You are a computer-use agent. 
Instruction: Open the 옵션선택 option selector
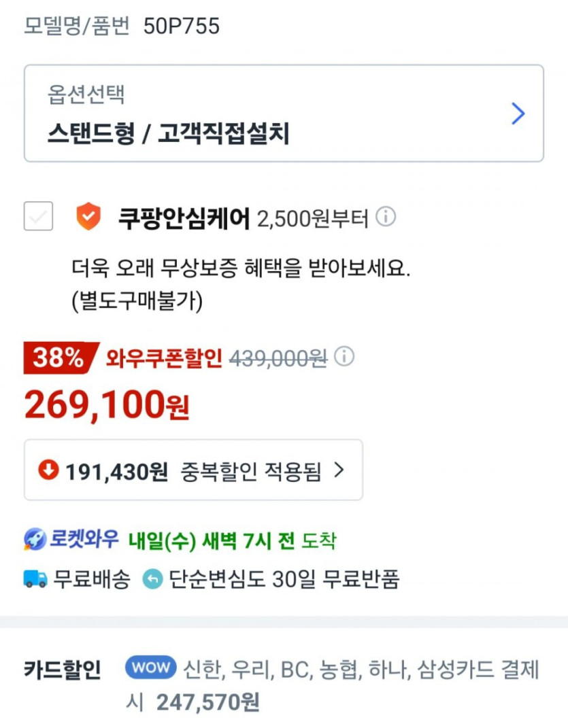coord(284,114)
